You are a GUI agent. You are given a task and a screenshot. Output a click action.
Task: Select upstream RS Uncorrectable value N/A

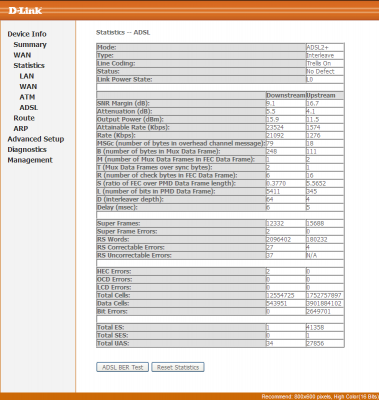pos(311,256)
